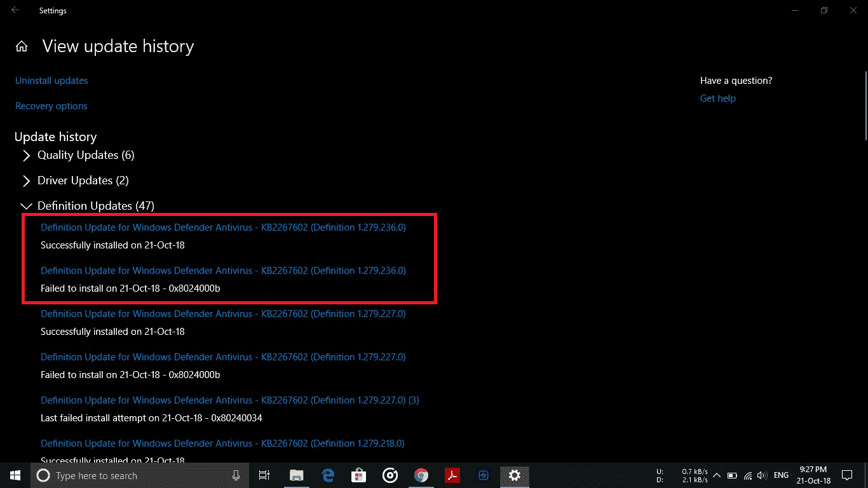Open Microsoft Edge from the taskbar
868x488 pixels.
[x=328, y=475]
